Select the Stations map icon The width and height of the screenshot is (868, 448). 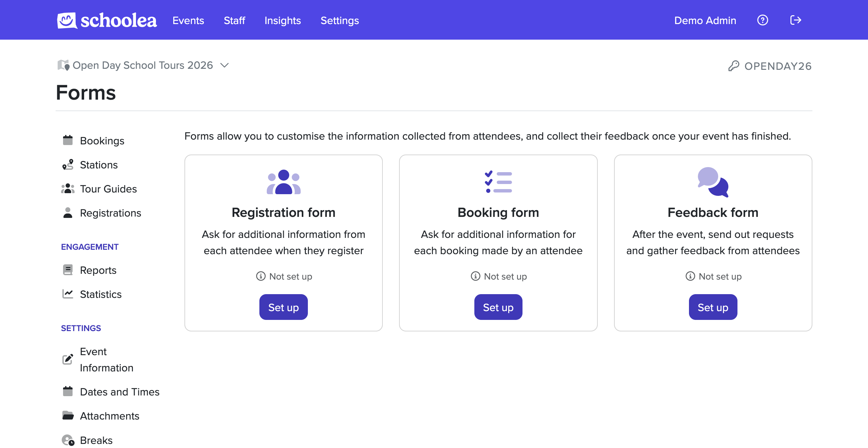[x=68, y=165]
